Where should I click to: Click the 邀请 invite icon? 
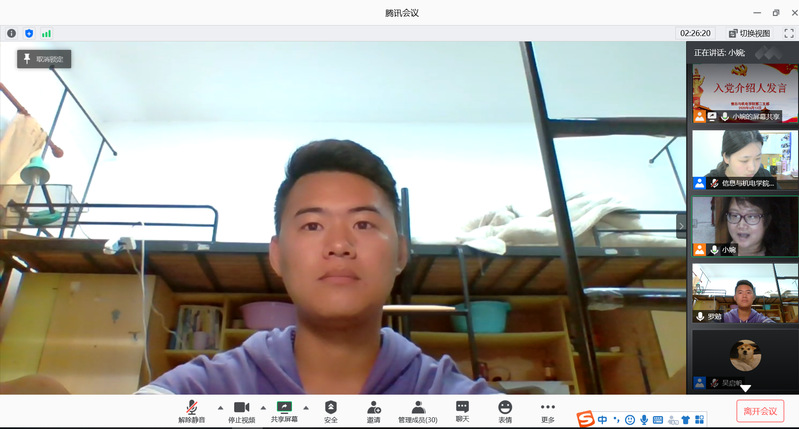[373, 411]
